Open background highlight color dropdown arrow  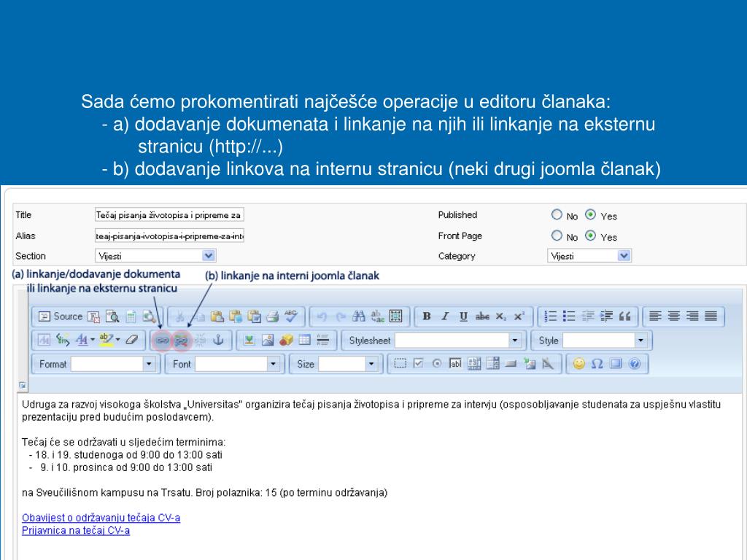[117, 340]
